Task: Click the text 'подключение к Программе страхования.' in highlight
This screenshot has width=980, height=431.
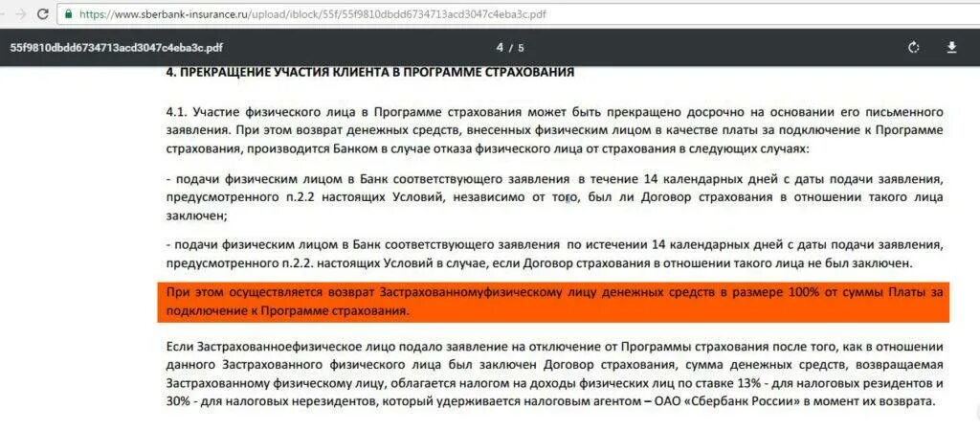Action: click(x=289, y=311)
